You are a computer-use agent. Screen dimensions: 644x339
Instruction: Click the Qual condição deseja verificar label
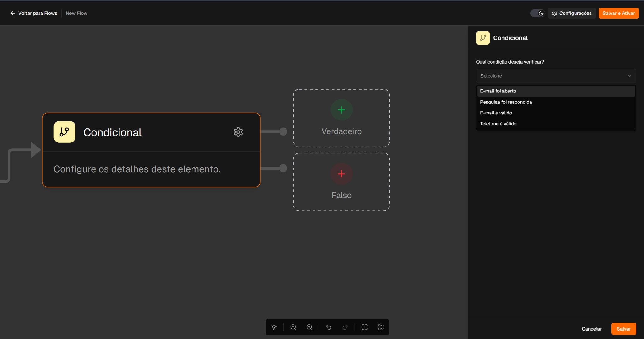(x=510, y=62)
